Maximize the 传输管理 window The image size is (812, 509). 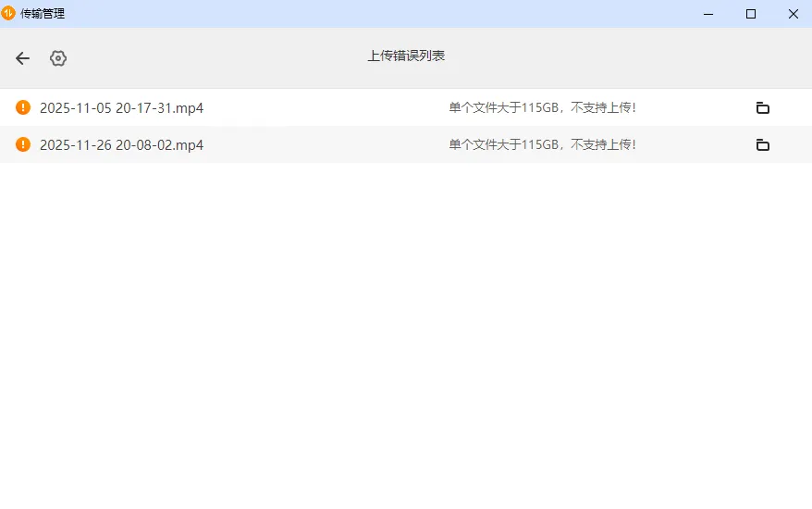pyautogui.click(x=751, y=14)
